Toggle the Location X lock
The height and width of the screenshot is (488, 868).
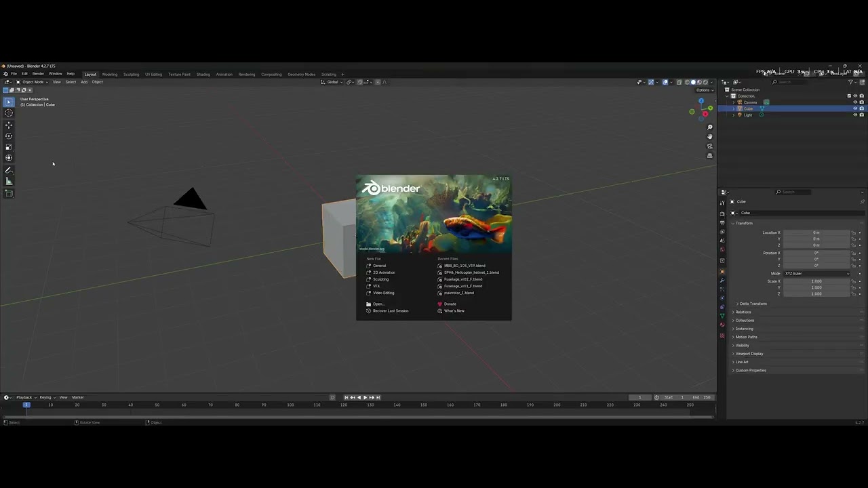[x=854, y=232]
